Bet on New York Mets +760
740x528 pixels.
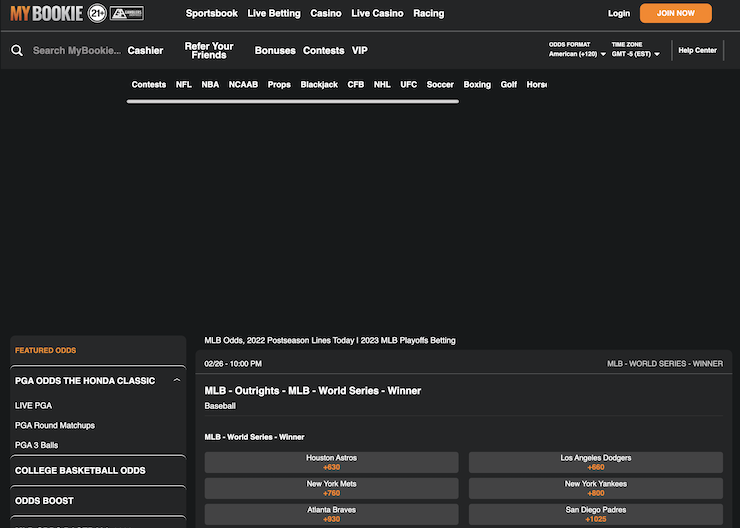point(331,488)
